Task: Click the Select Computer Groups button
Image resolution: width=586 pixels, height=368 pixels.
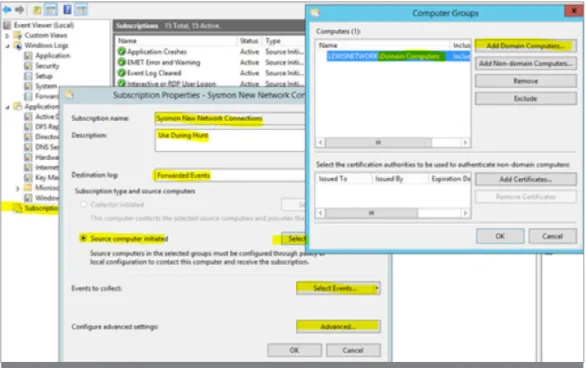Action: tap(294, 238)
